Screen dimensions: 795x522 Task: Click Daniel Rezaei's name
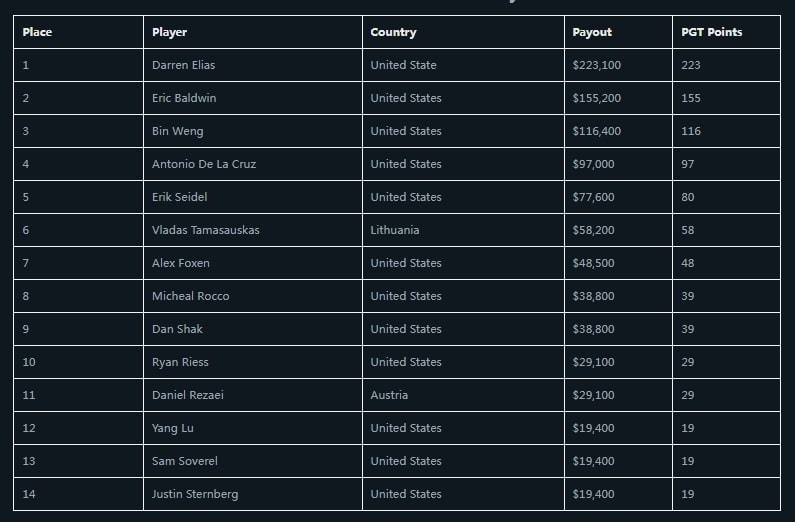click(188, 395)
